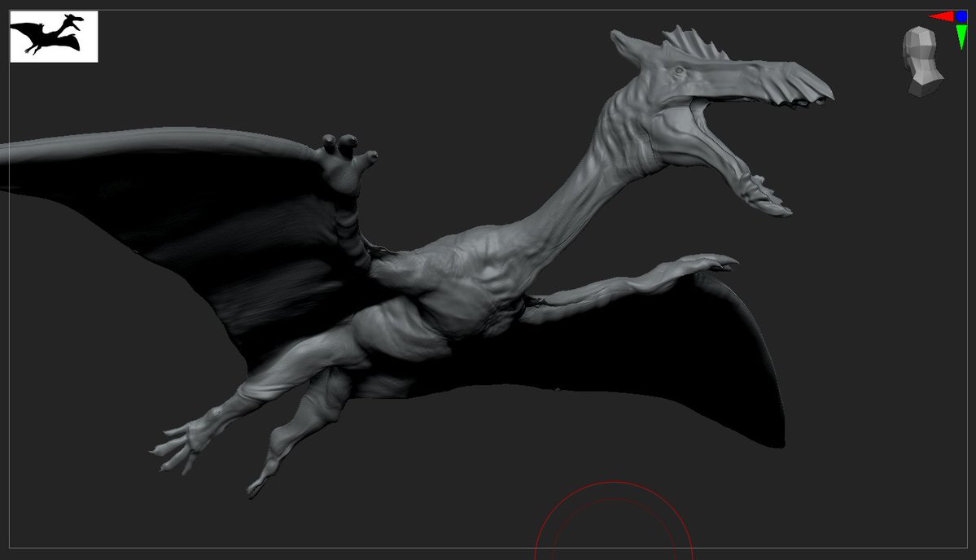Click the blue Z axis indicator

pos(961,16)
